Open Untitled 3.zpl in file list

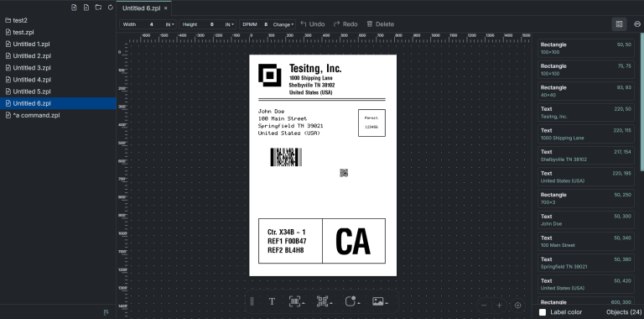tap(32, 68)
